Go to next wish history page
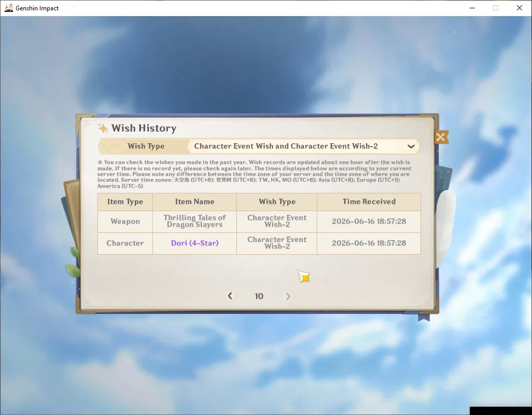 288,296
